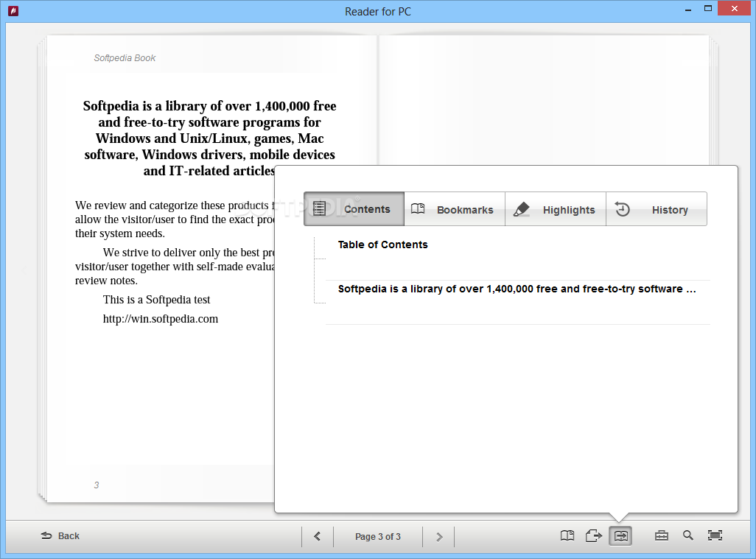Click the 'Page 3 of 3' indicator
The width and height of the screenshot is (756, 559).
pyautogui.click(x=378, y=536)
